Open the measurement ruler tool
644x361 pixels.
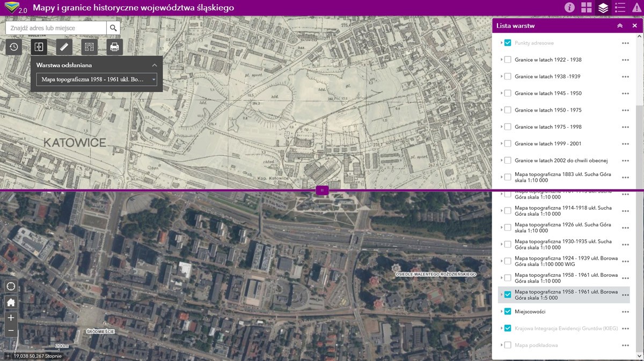point(63,47)
